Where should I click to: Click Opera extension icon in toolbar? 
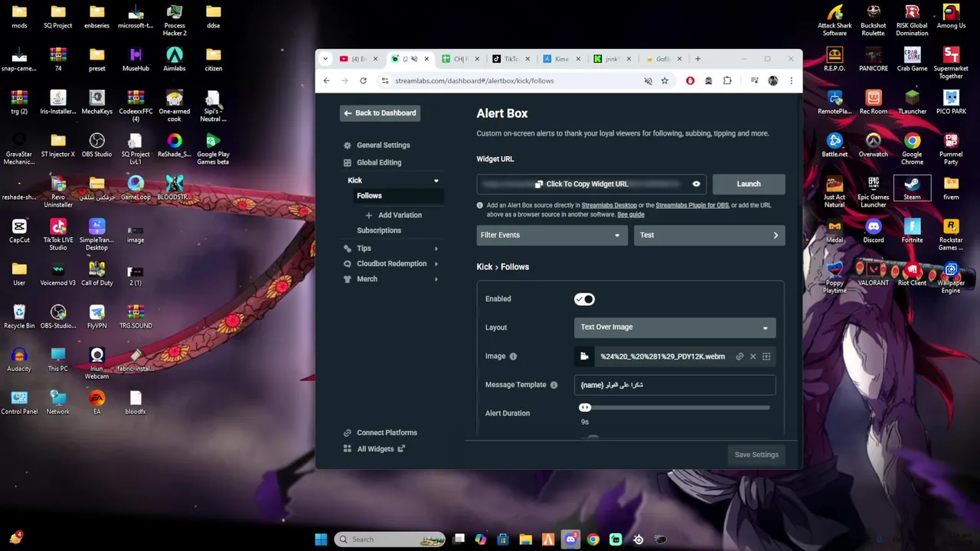[x=690, y=80]
